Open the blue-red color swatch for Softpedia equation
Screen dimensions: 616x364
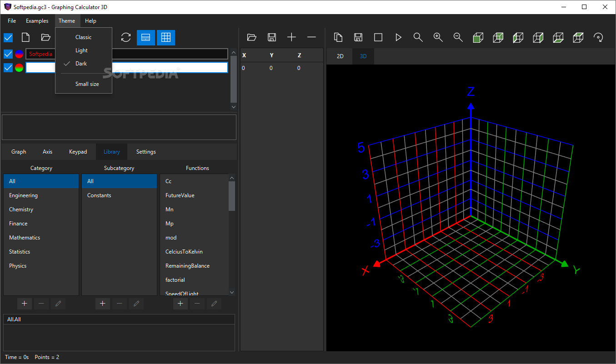[19, 54]
